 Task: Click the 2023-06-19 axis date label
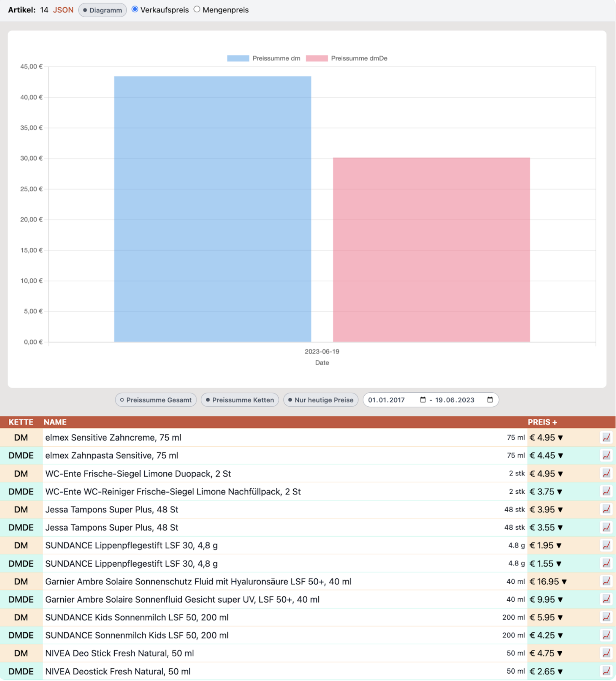322,351
